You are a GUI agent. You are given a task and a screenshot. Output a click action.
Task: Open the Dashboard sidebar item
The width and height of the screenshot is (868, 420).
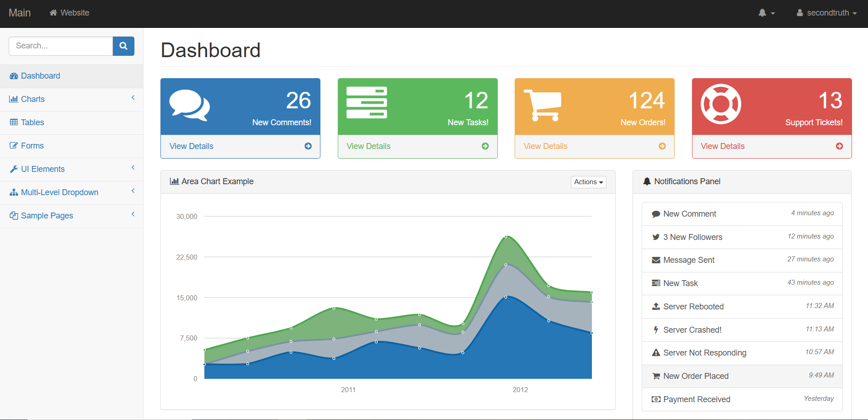[x=71, y=76]
